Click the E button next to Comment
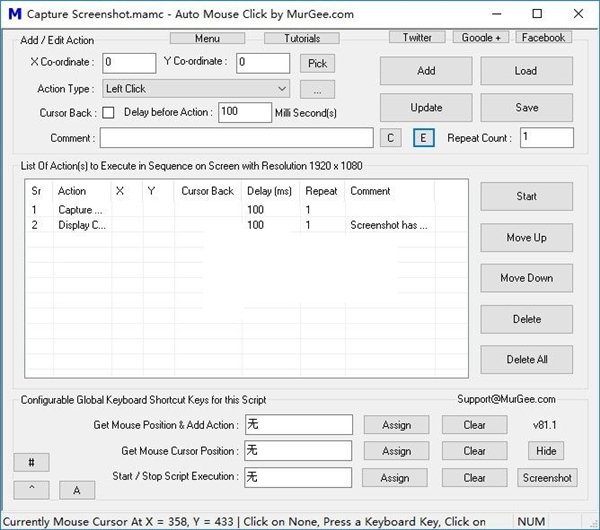 click(x=424, y=138)
